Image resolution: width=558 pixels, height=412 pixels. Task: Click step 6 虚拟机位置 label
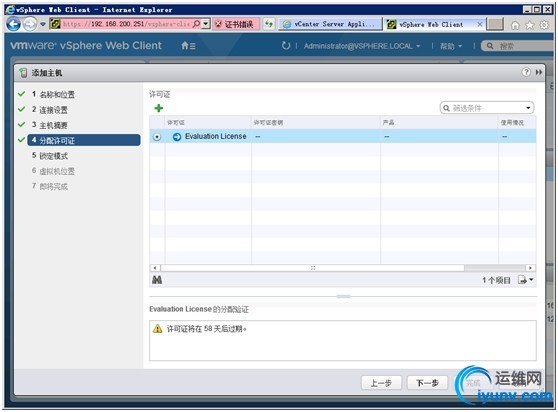[x=53, y=171]
